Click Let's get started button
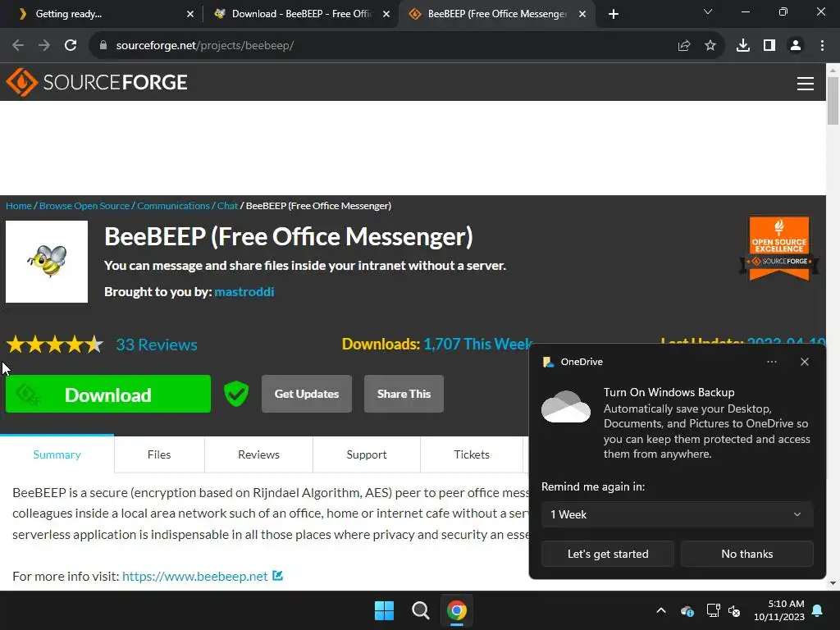 608,554
